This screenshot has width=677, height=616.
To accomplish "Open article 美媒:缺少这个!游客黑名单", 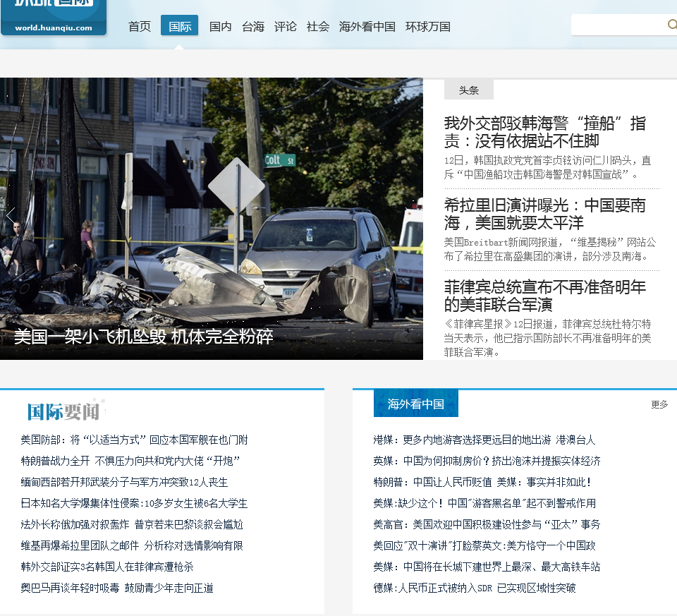I will (x=484, y=503).
